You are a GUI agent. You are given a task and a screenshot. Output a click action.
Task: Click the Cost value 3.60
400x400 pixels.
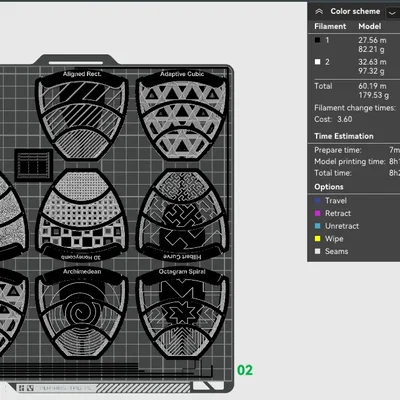(x=345, y=119)
